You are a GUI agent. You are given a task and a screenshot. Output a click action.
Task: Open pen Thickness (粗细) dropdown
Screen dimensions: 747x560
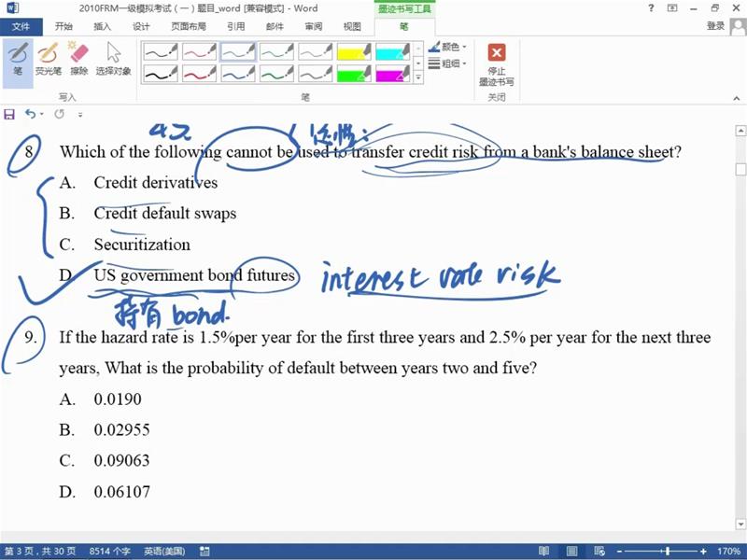[x=447, y=63]
